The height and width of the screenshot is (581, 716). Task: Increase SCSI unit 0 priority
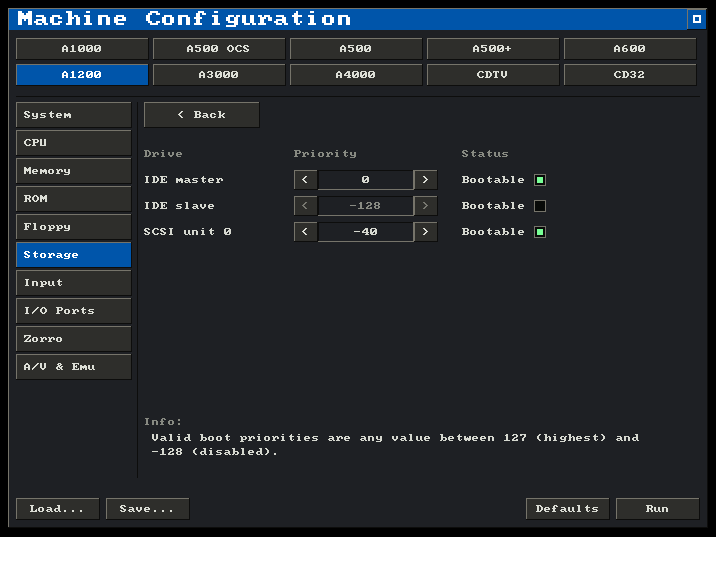[426, 232]
